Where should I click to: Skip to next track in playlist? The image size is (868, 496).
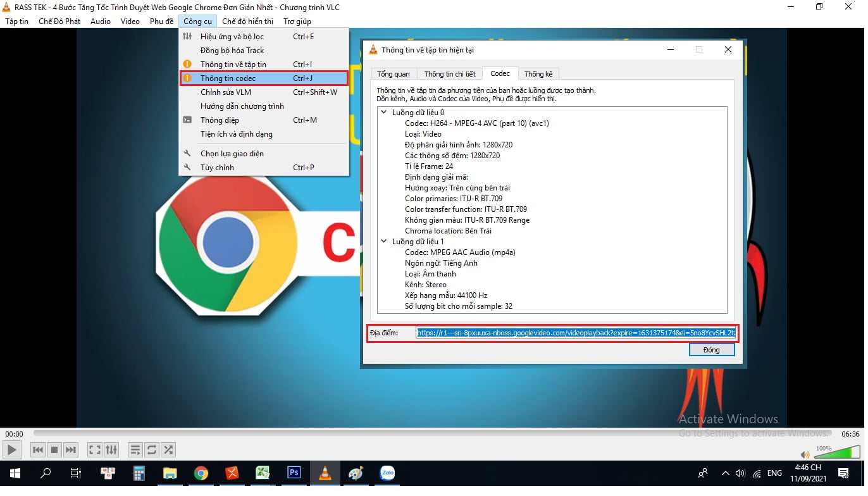pos(71,450)
